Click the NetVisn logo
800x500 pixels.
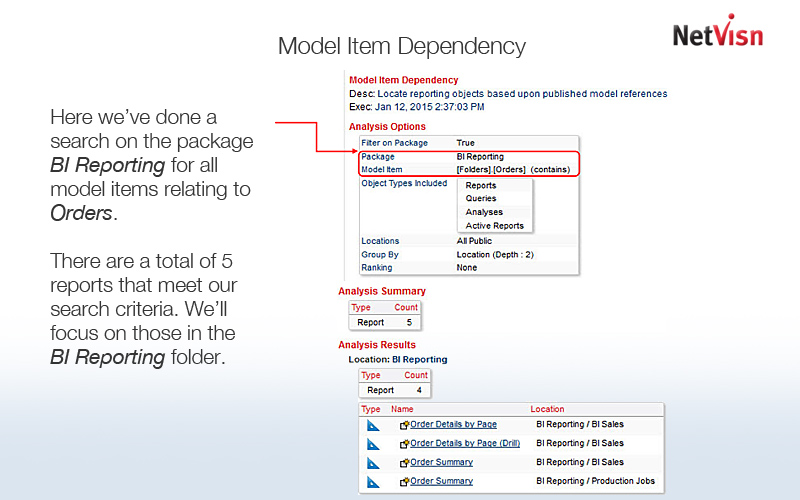click(717, 33)
